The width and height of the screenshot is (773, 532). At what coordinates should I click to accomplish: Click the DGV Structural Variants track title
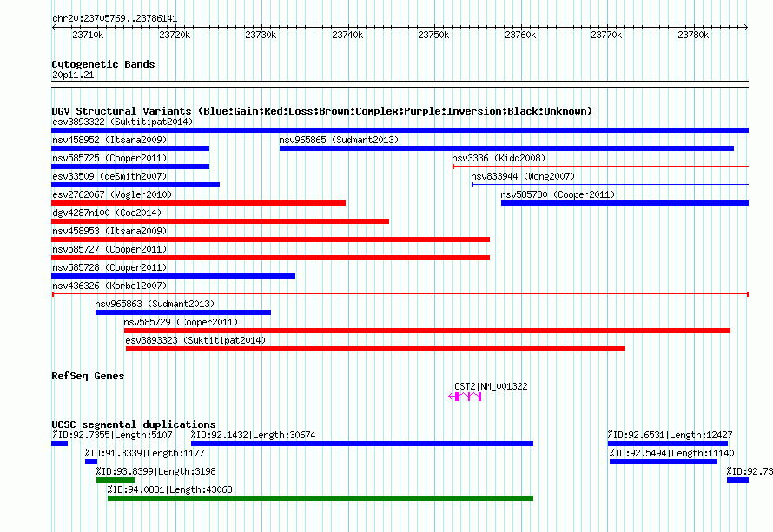click(x=322, y=111)
